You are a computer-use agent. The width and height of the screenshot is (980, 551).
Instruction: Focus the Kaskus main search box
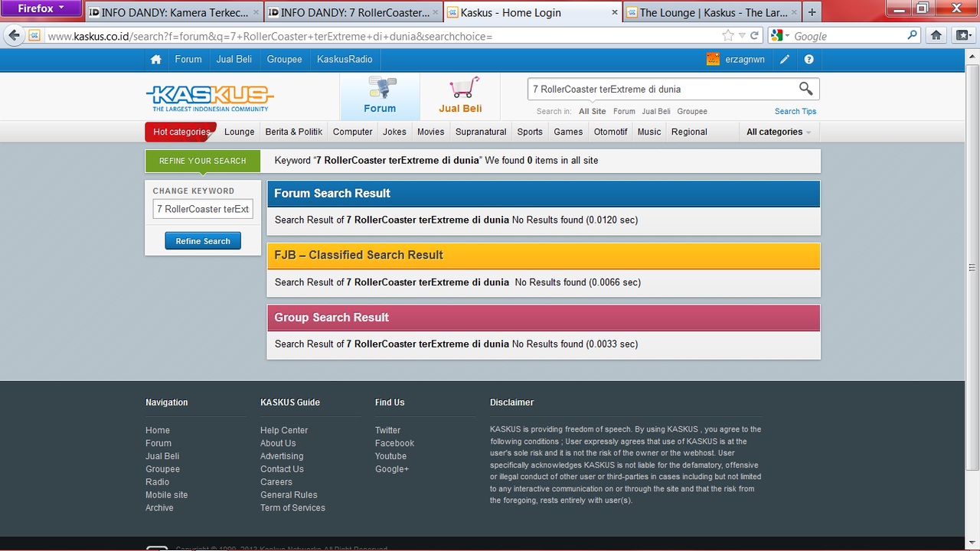pyautogui.click(x=662, y=89)
